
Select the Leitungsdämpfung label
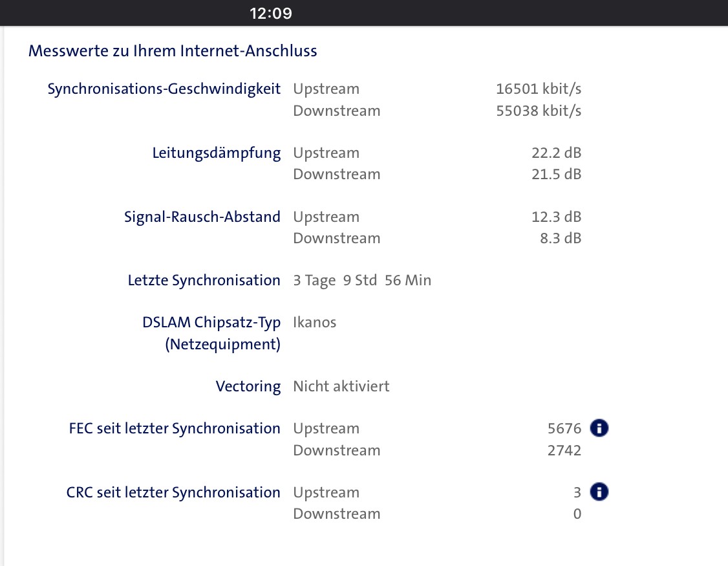tap(217, 153)
